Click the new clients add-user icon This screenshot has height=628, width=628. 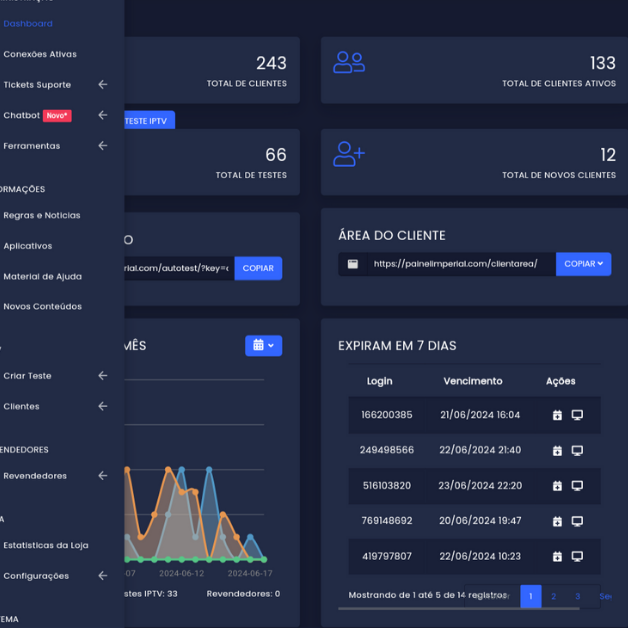coord(349,154)
